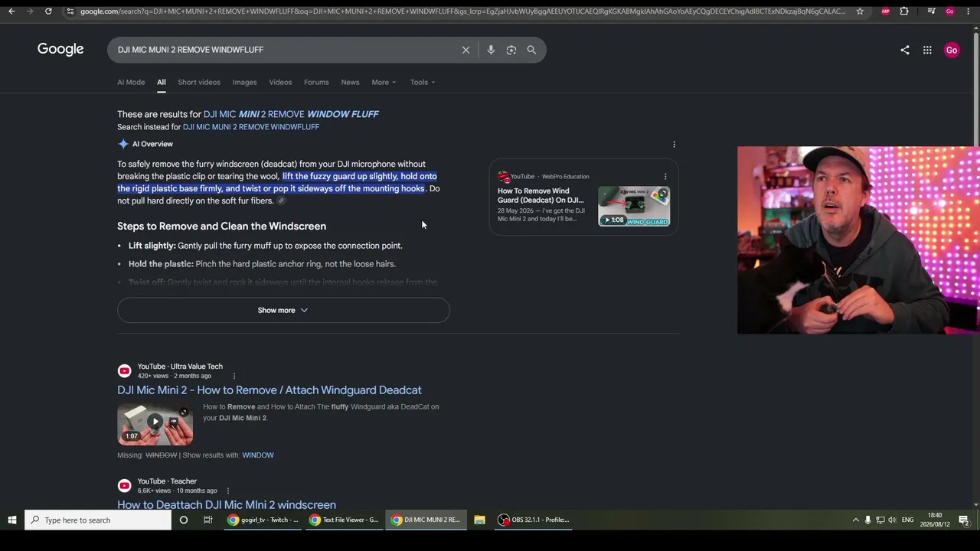Switch to the gogirl_tv Twitch Chrome window
Viewport: 980px width, 551px height.
click(263, 520)
